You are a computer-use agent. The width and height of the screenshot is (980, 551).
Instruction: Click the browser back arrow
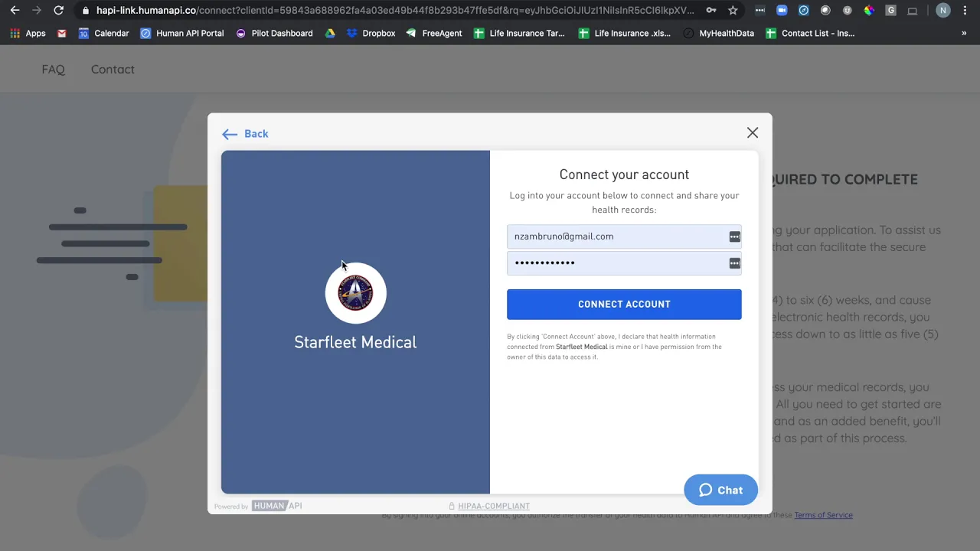tap(15, 11)
